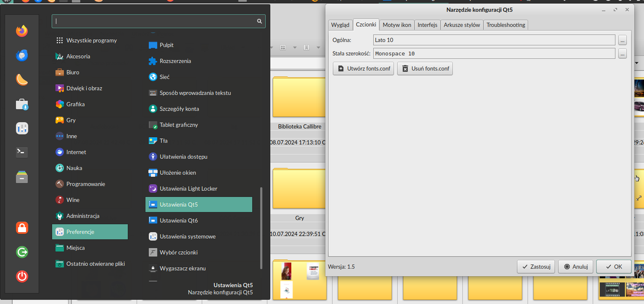Open system settings icon in sidebar
The height and width of the screenshot is (304, 644).
point(22,129)
